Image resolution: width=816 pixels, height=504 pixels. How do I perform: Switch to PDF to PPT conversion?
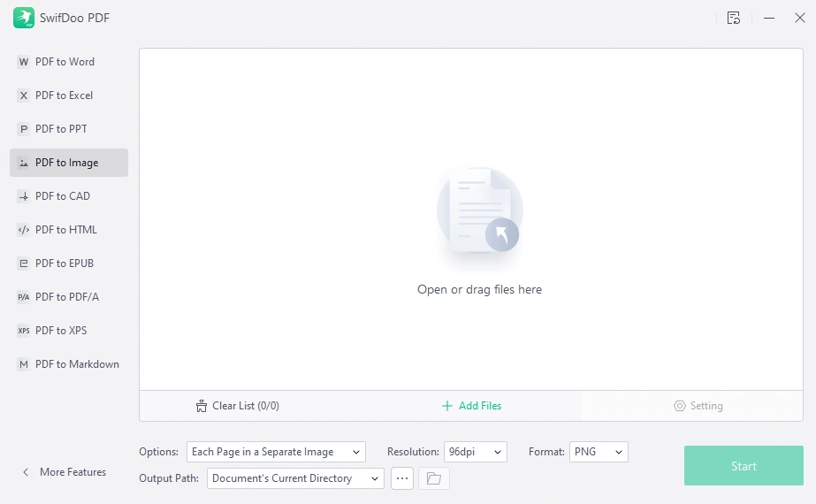[x=69, y=129]
